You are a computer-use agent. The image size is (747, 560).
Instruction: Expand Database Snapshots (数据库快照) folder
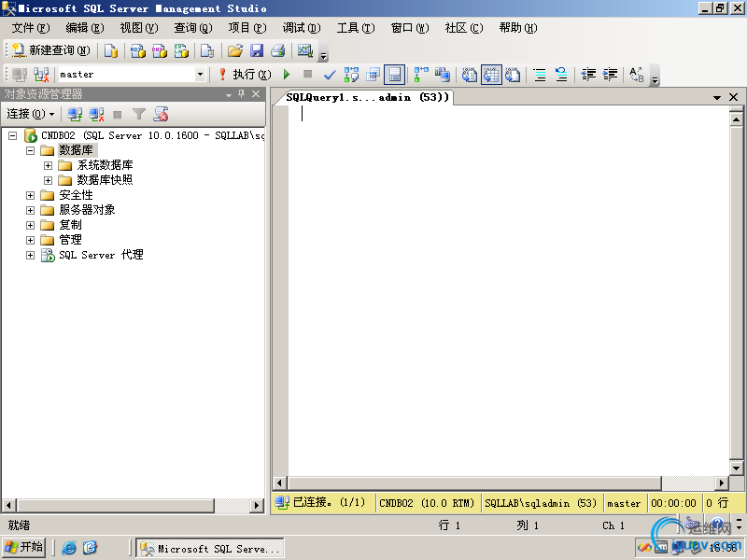[x=49, y=180]
